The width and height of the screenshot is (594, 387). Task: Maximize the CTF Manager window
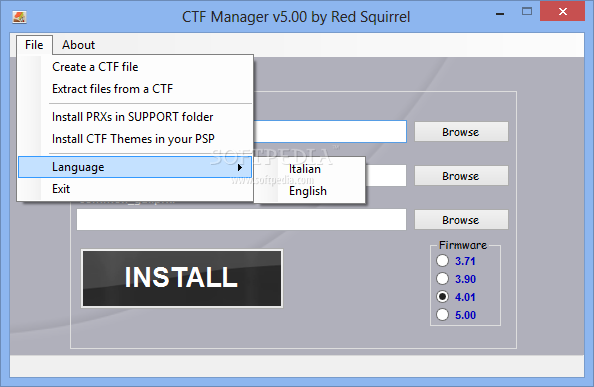click(x=527, y=12)
